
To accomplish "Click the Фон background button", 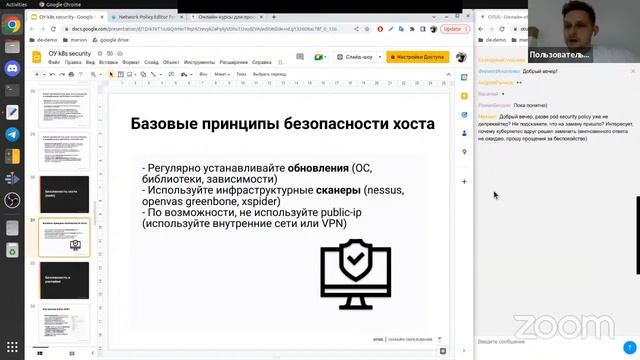I will coord(203,74).
